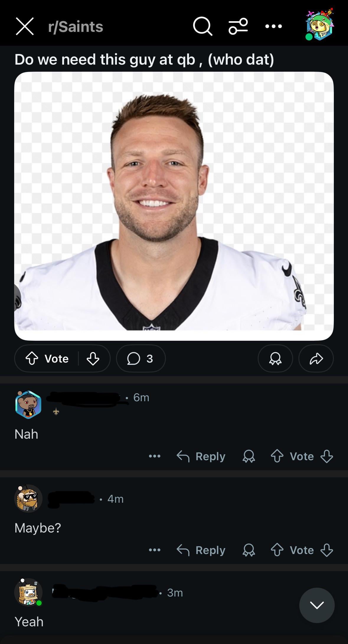Close the post view with the X
Screen dimensions: 348x644
(x=24, y=27)
